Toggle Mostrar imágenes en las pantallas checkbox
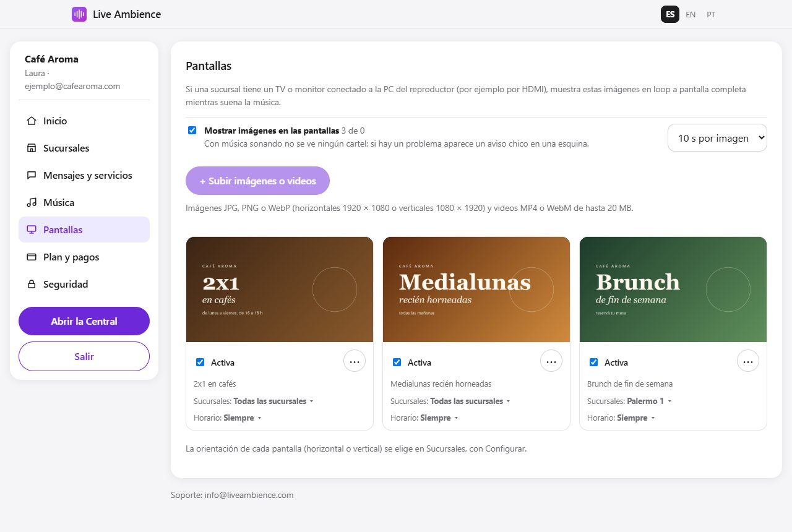Image resolution: width=792 pixels, height=532 pixels. pyautogui.click(x=192, y=131)
